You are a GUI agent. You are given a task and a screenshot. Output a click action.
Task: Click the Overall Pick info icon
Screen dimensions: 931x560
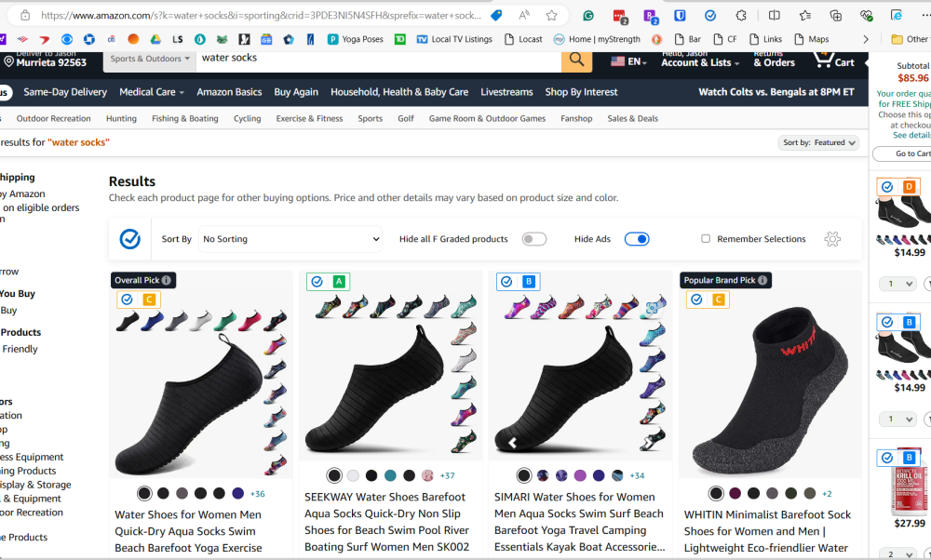tap(167, 280)
